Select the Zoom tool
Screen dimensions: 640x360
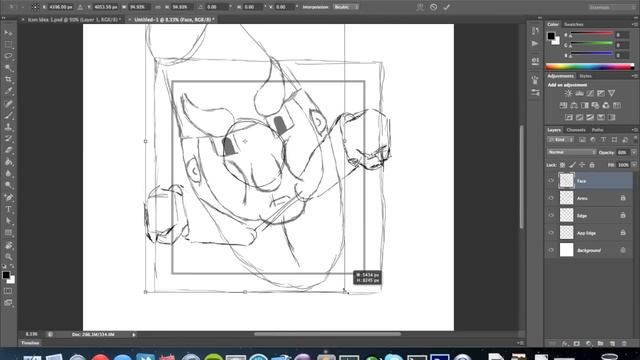coord(8,257)
